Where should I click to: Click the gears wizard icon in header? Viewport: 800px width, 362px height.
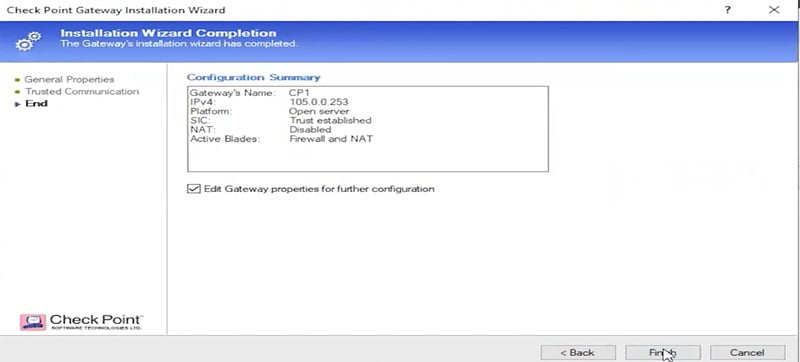[x=28, y=42]
